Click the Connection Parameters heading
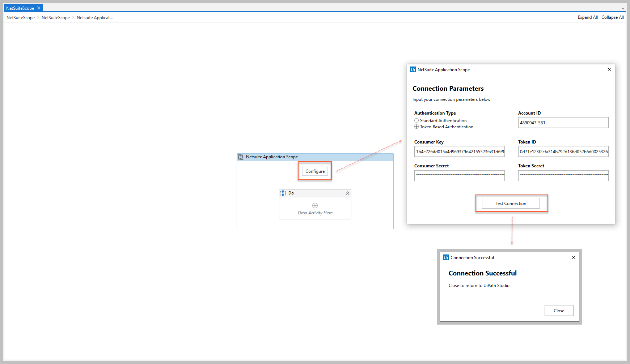Screen dimensions: 630x364 pos(448,89)
